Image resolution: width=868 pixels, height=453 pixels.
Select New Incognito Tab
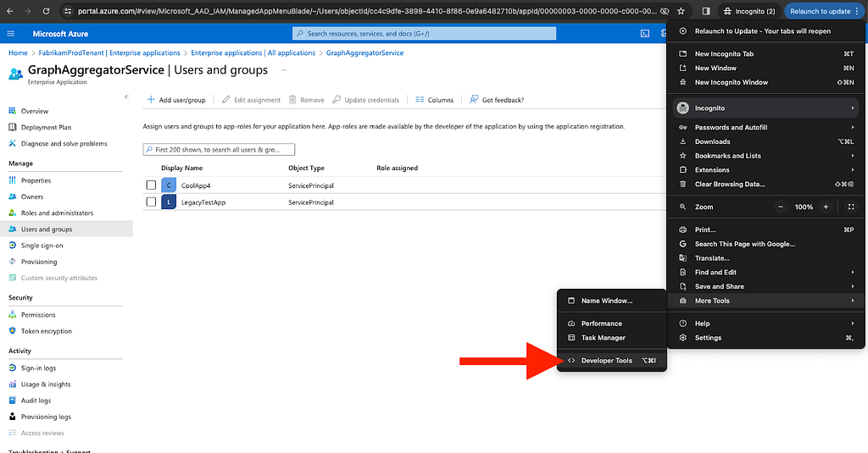(766, 53)
